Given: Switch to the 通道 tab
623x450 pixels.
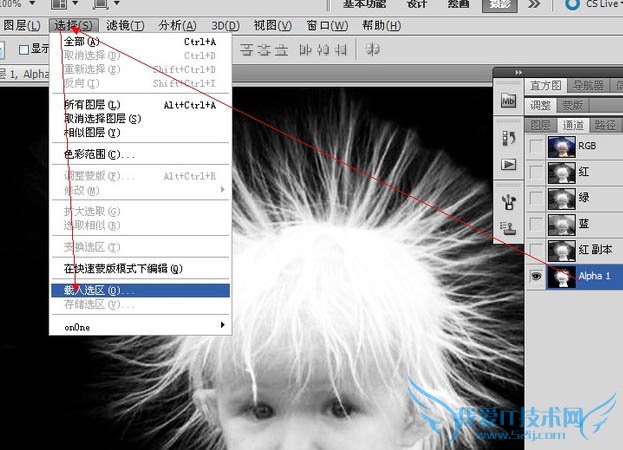Looking at the screenshot, I should pos(573,125).
